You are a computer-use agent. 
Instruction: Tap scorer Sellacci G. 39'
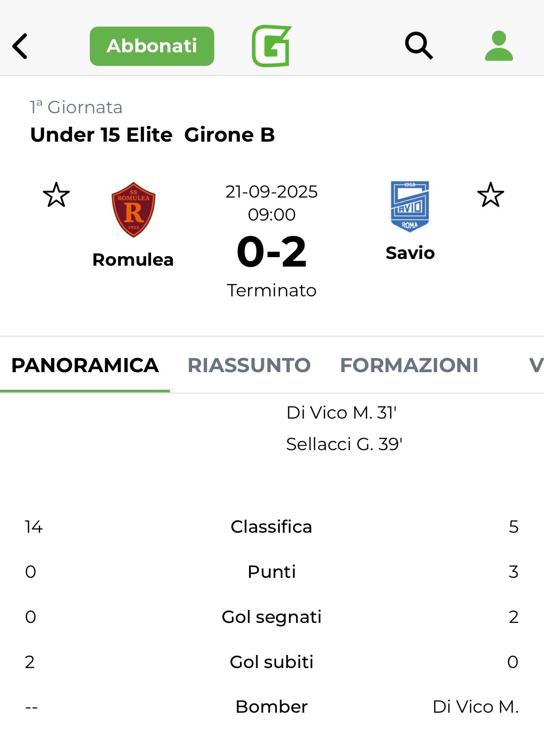(344, 444)
